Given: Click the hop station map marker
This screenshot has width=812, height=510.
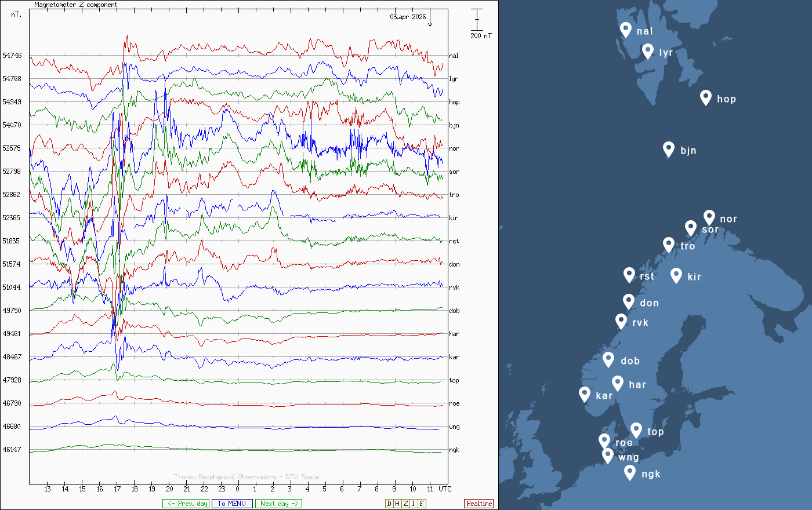Looking at the screenshot, I should (705, 97).
